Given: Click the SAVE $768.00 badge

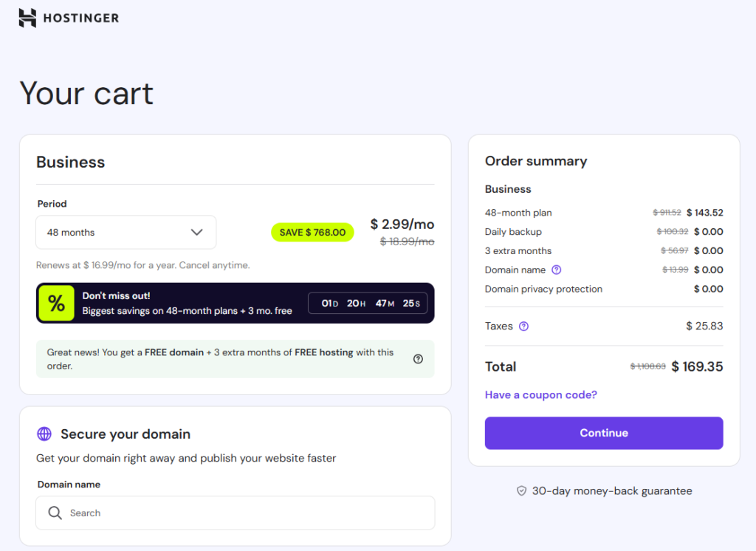Looking at the screenshot, I should (x=312, y=232).
